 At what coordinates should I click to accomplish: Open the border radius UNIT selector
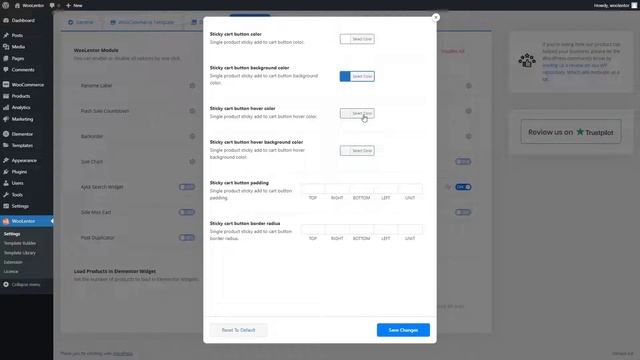[x=410, y=229]
